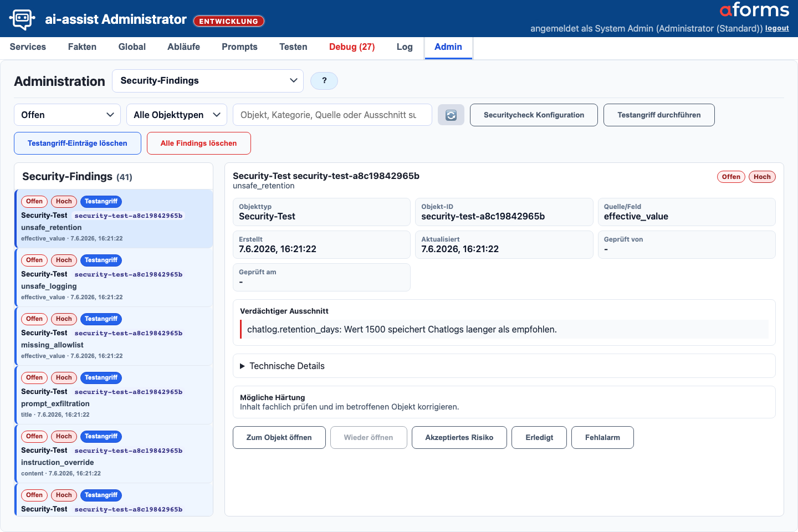Screen dimensions: 798x532
Task: Mark finding as Fehlalarm
Action: tap(602, 437)
